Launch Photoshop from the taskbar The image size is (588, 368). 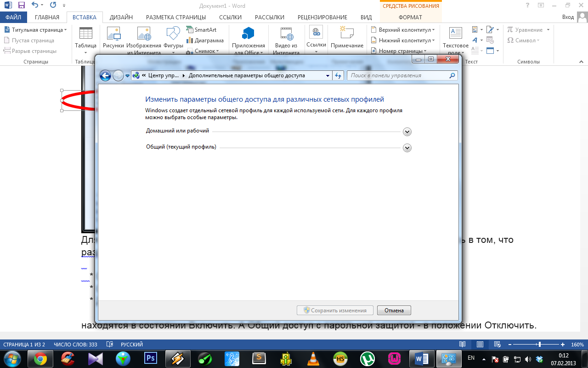[150, 359]
